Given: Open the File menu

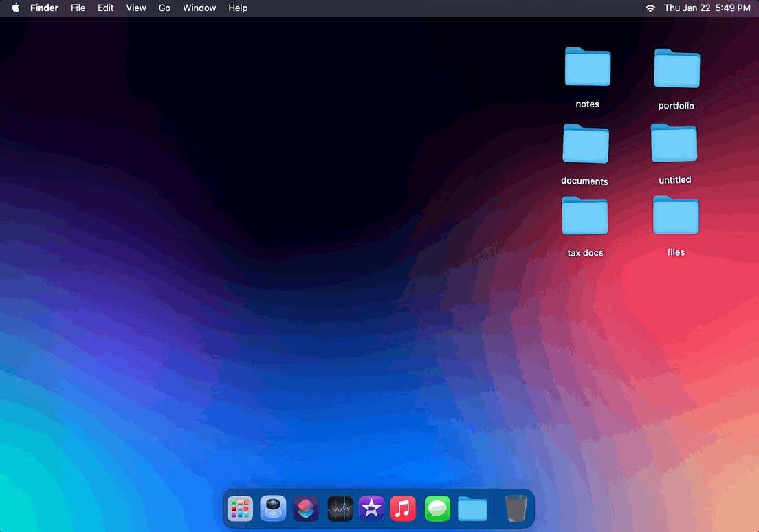Looking at the screenshot, I should coord(78,8).
